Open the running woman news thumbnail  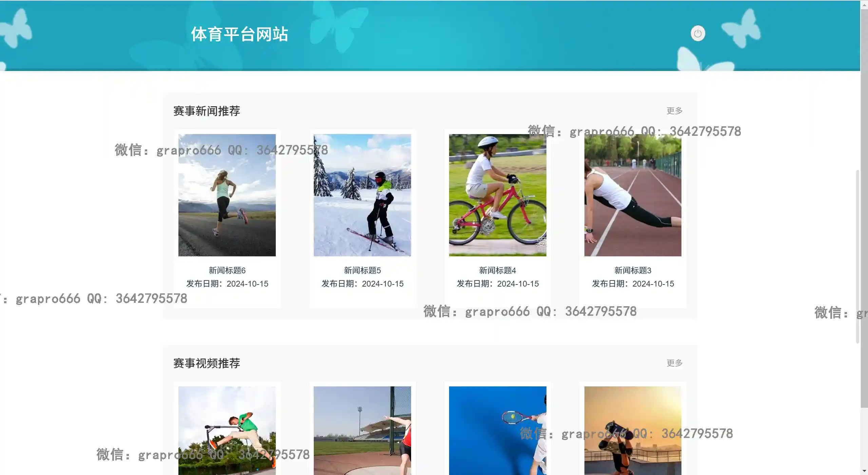click(227, 195)
